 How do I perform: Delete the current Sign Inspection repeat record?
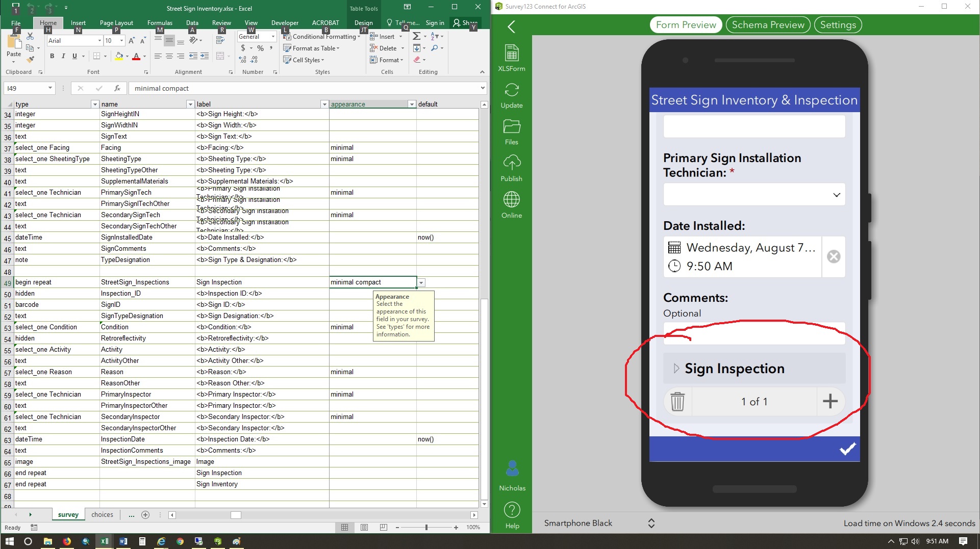677,402
